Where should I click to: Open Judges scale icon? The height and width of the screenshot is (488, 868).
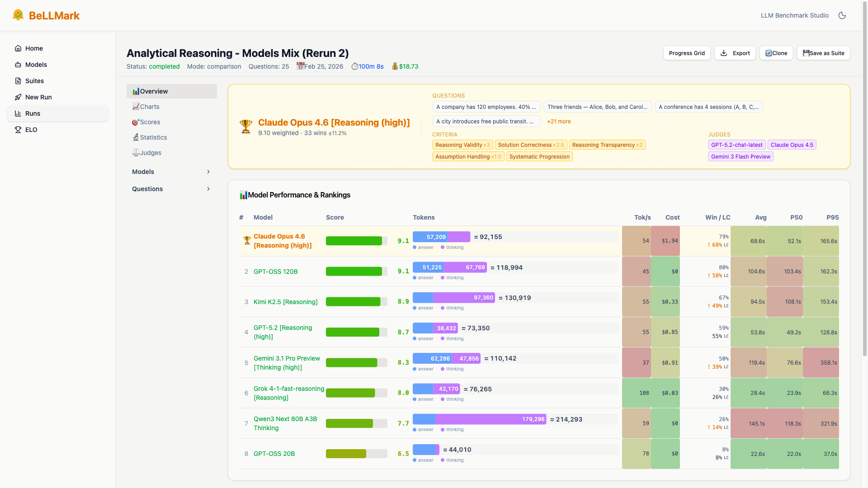(136, 153)
